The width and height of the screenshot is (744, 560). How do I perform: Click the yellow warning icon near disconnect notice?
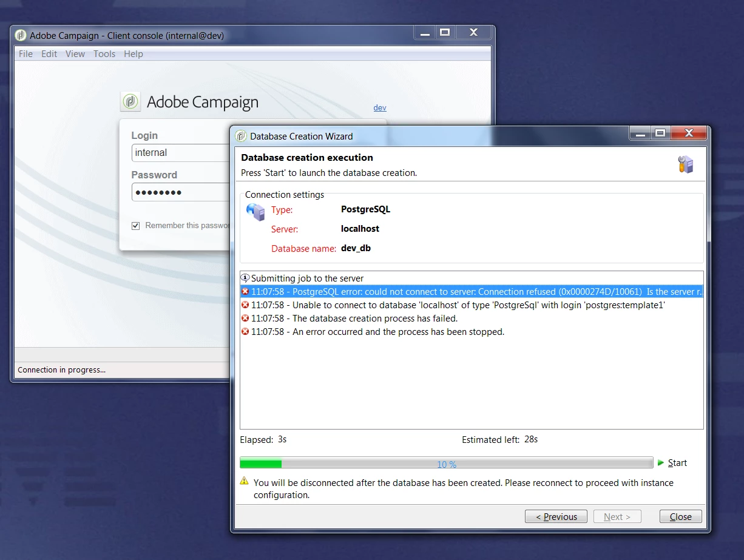[x=244, y=481]
